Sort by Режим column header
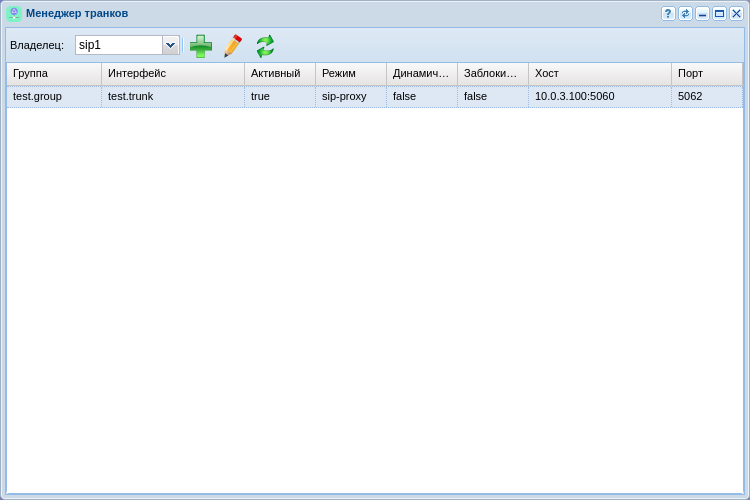Image resolution: width=750 pixels, height=500 pixels. tap(351, 74)
